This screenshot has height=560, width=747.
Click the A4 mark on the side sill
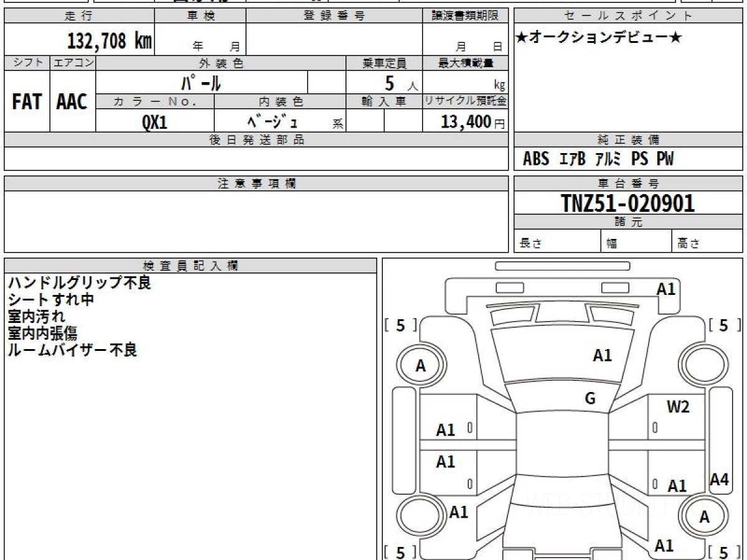pos(720,479)
